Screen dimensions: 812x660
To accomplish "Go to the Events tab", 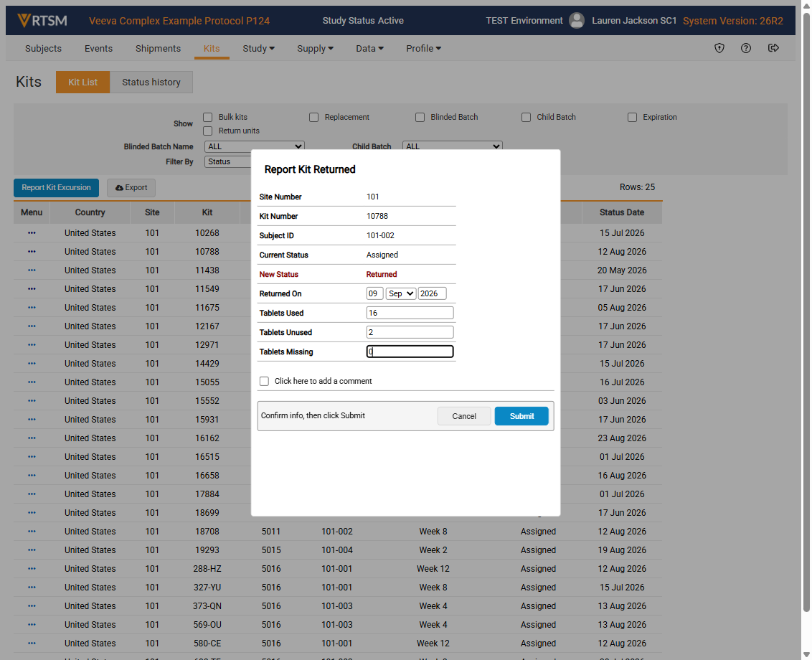I will (98, 48).
